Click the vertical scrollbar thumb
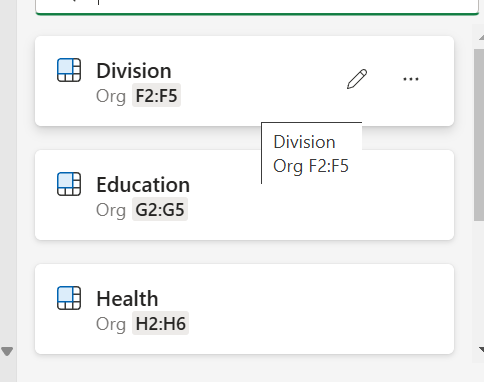 click(x=479, y=135)
